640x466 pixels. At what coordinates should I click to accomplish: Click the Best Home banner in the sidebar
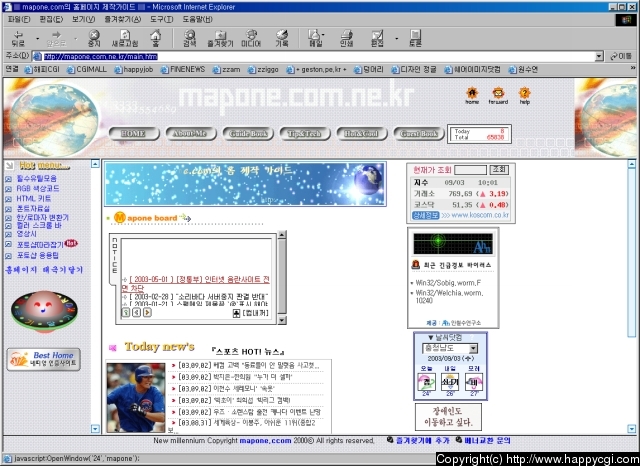44,359
